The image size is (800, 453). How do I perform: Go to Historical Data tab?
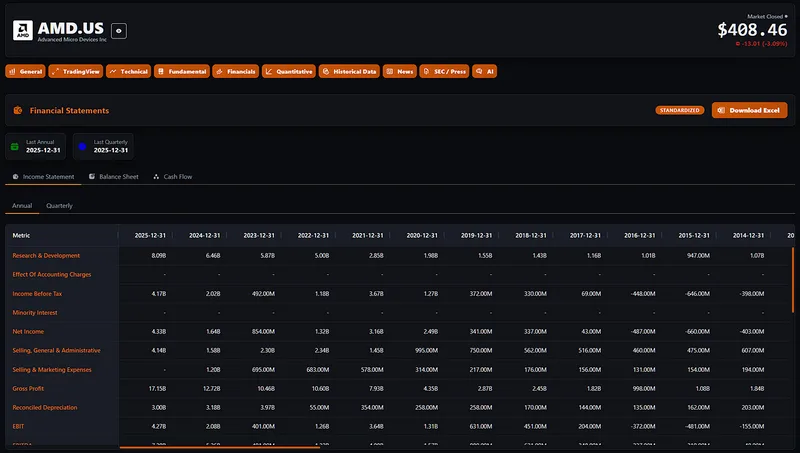click(349, 71)
